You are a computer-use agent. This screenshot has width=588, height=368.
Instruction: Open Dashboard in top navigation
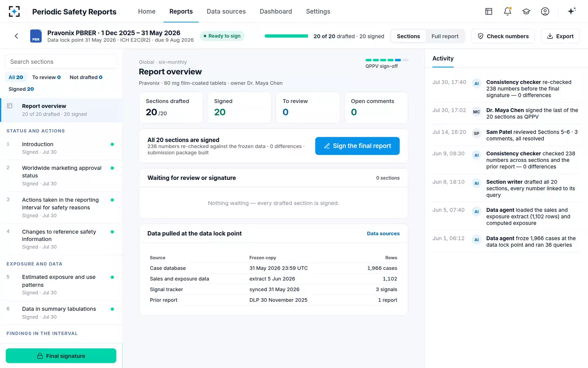click(x=276, y=11)
